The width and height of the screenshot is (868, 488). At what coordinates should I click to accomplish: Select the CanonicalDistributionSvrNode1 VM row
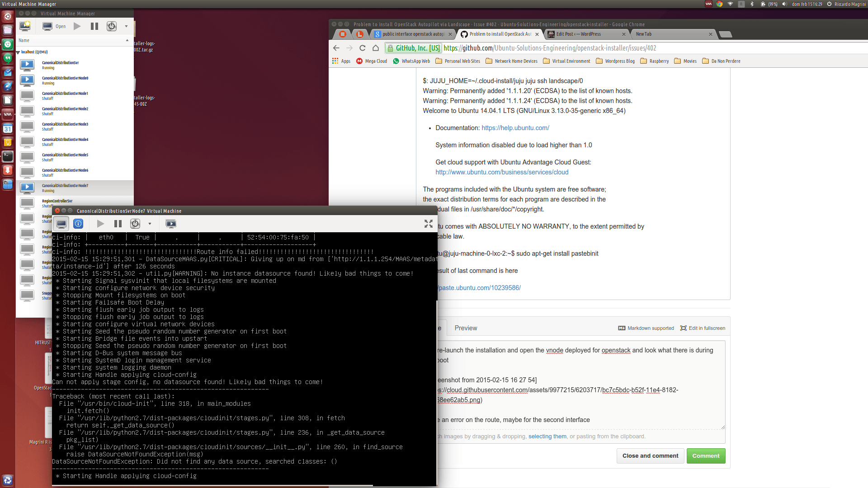75,96
